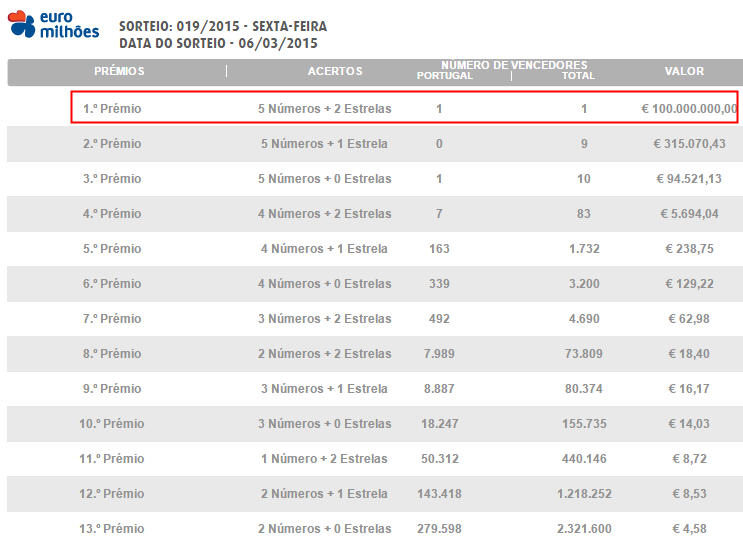This screenshot has width=743, height=549.
Task: Click the 4.º Prémio label
Action: [x=112, y=214]
